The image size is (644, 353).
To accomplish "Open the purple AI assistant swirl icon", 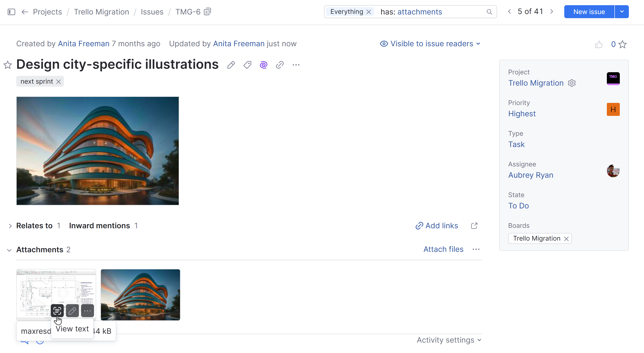I will click(263, 65).
